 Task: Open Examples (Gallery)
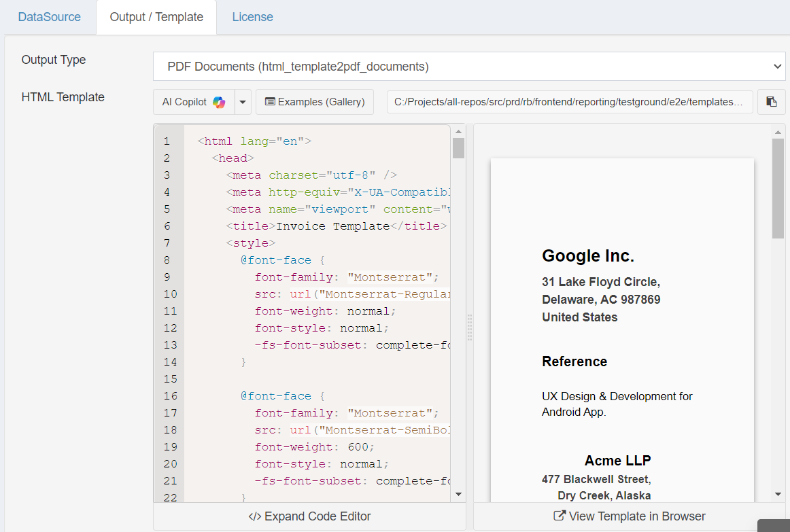[315, 102]
